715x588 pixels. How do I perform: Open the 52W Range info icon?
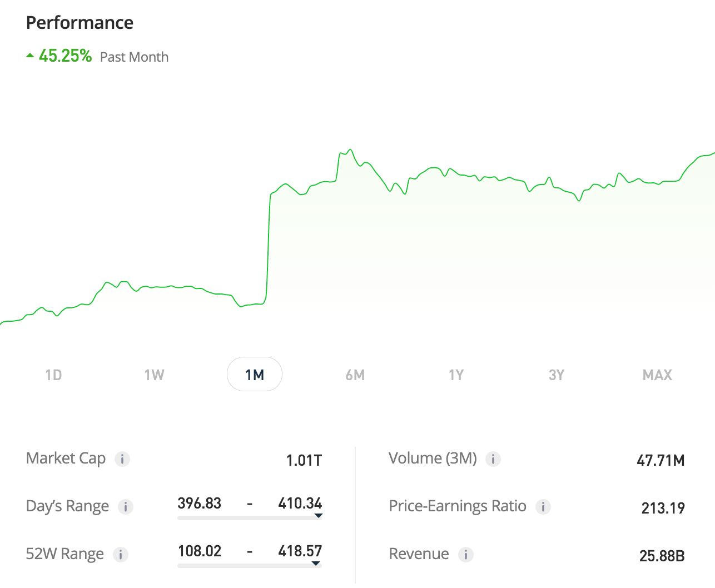pyautogui.click(x=121, y=555)
